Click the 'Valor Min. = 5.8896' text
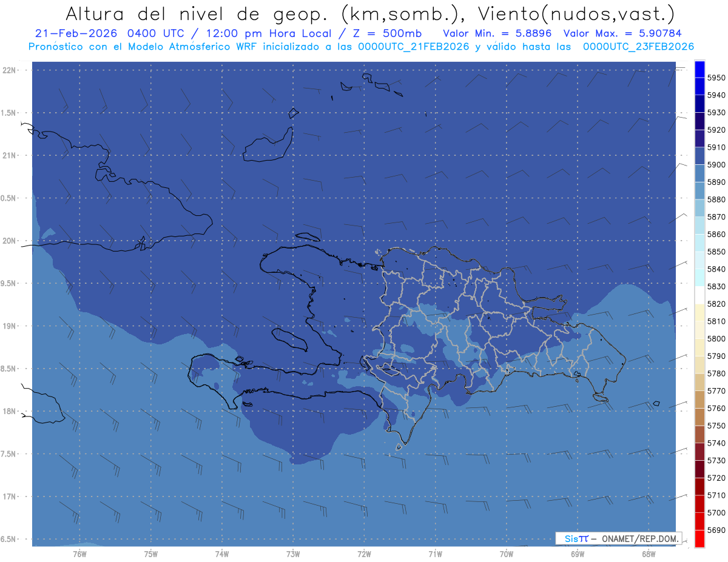 pyautogui.click(x=497, y=33)
